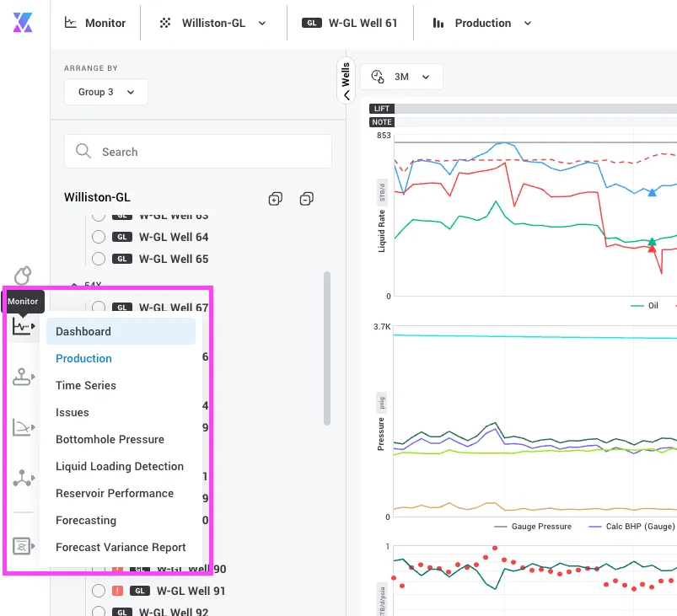Open the Monitor sidebar icon
This screenshot has height=616, width=677.
click(24, 326)
